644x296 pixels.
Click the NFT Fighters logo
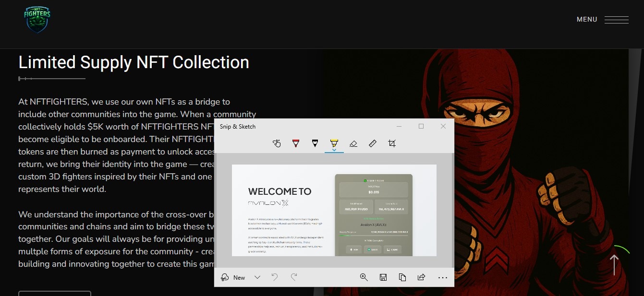[x=37, y=20]
